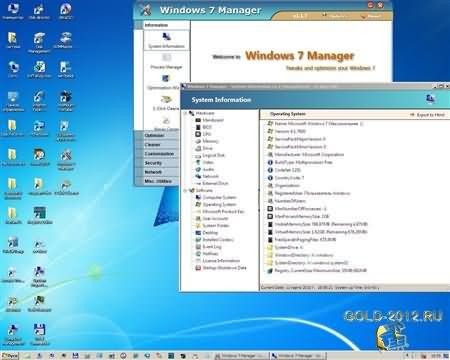This screenshot has width=450, height=360.
Task: Select Memory in the hardware tree
Action: (x=207, y=141)
